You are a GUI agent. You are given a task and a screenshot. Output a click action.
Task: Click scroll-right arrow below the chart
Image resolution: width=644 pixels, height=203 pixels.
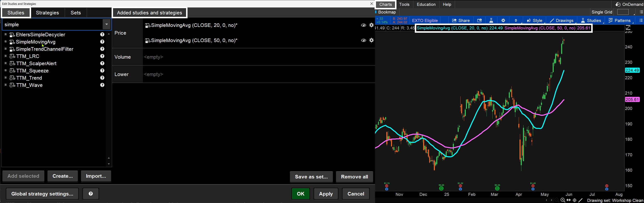(x=552, y=200)
